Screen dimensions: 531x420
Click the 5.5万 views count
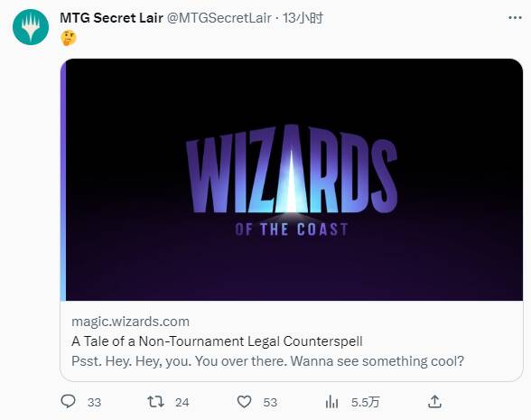[365, 403]
